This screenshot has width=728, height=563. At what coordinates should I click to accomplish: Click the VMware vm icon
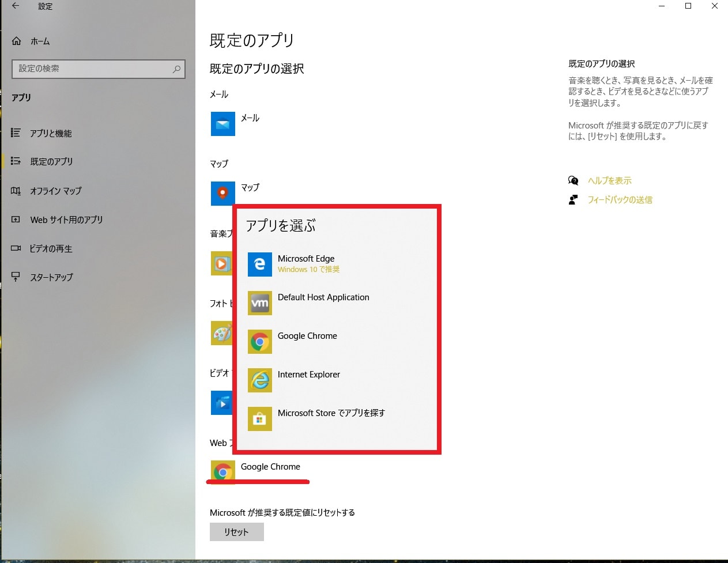tap(260, 303)
